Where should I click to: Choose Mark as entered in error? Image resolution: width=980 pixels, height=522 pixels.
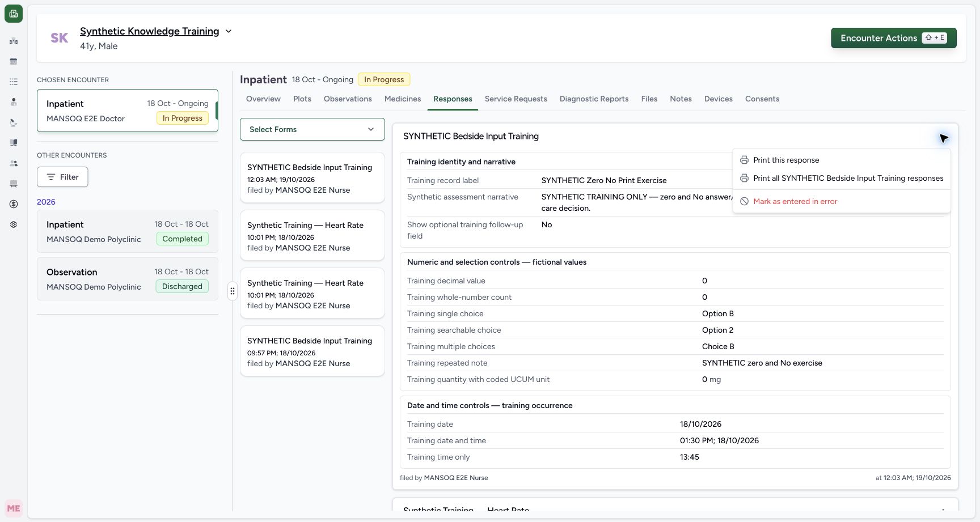click(842, 201)
